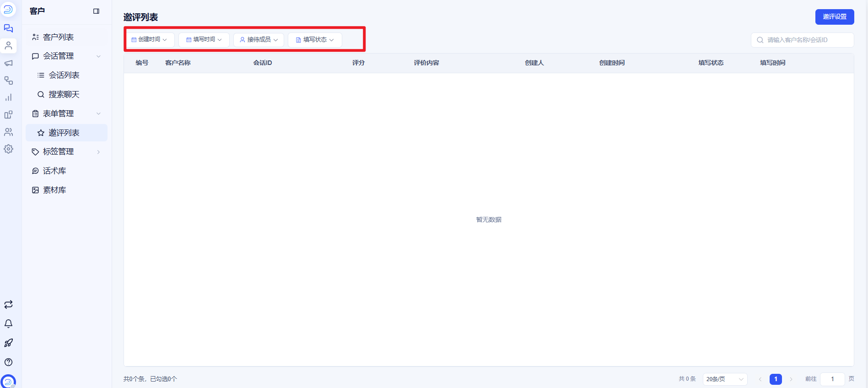Screen dimensions: 868x388
Task: Collapse the 会话管理 menu chevron
Action: pos(98,56)
